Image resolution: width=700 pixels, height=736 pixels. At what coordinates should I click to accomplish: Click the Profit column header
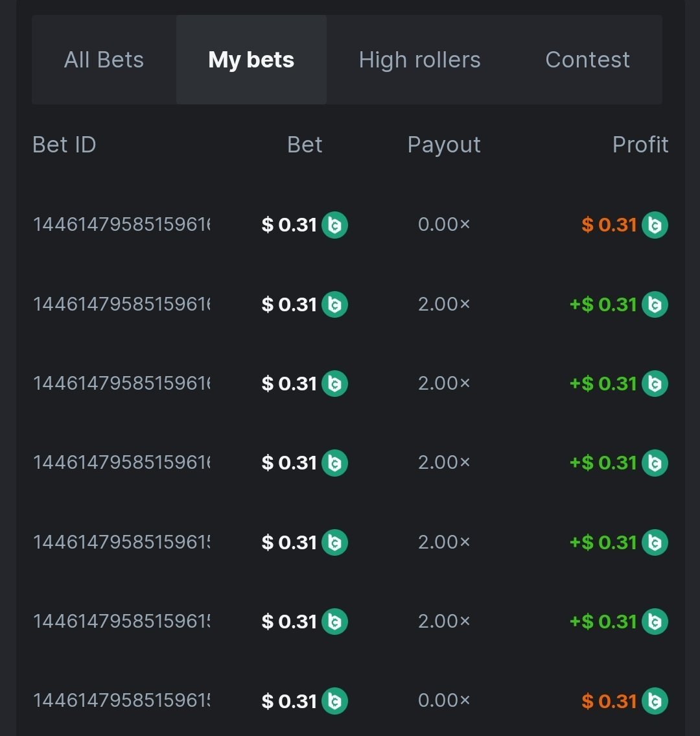click(640, 145)
